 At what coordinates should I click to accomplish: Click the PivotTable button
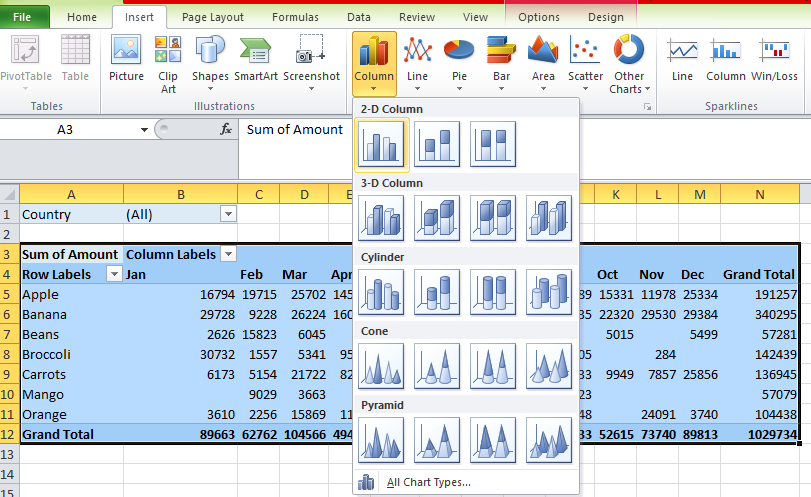pos(26,64)
